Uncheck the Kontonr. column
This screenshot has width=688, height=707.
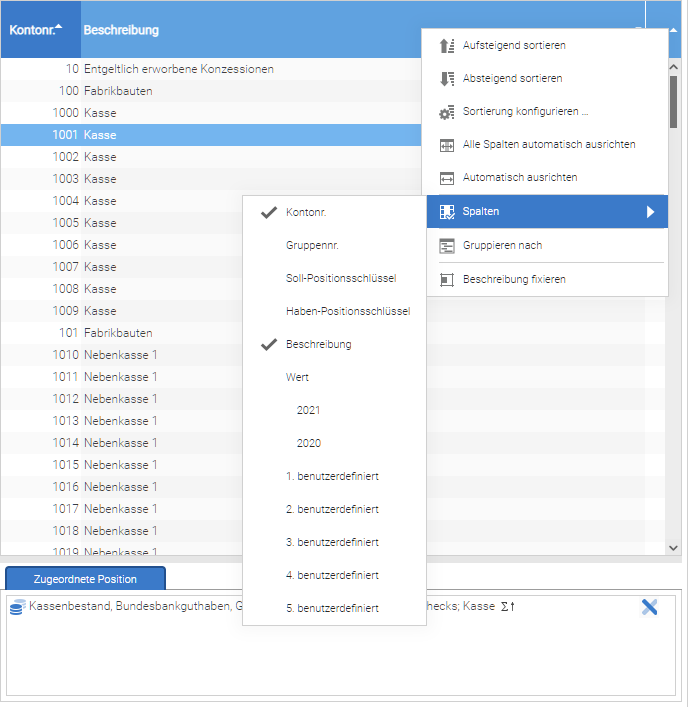306,212
